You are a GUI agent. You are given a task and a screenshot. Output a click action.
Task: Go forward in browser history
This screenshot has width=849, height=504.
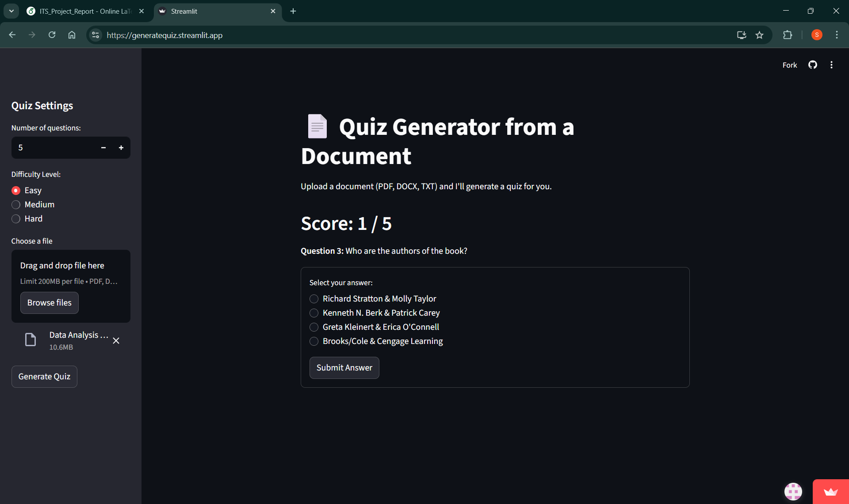coord(32,35)
